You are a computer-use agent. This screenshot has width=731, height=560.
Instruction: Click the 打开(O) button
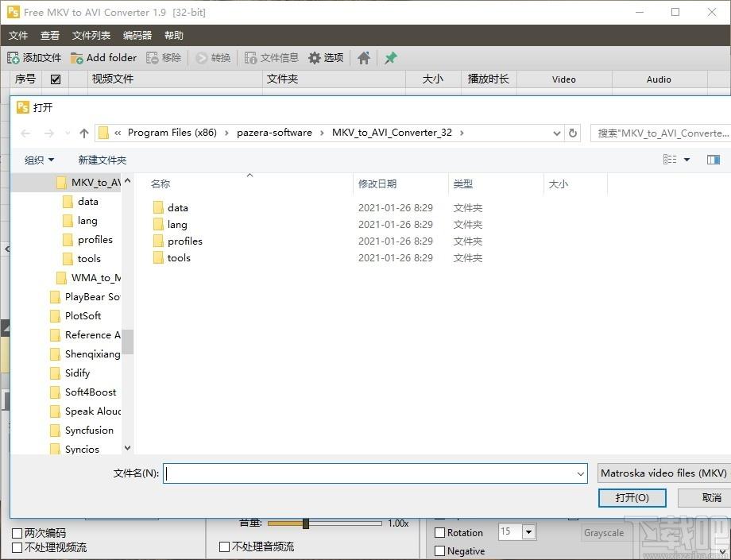tap(632, 497)
